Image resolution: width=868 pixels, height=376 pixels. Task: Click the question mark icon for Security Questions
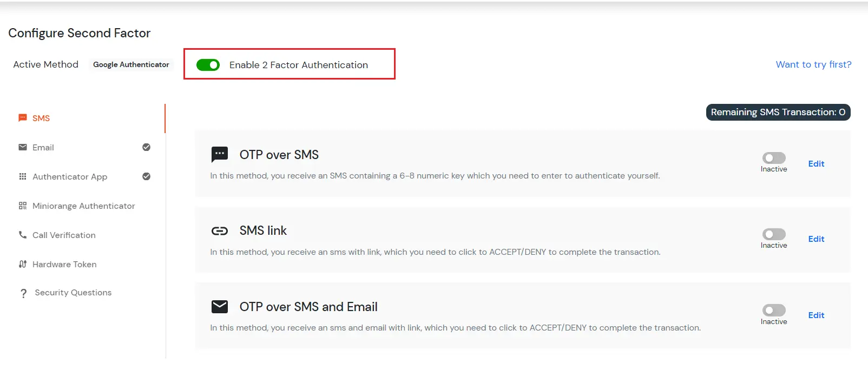22,293
